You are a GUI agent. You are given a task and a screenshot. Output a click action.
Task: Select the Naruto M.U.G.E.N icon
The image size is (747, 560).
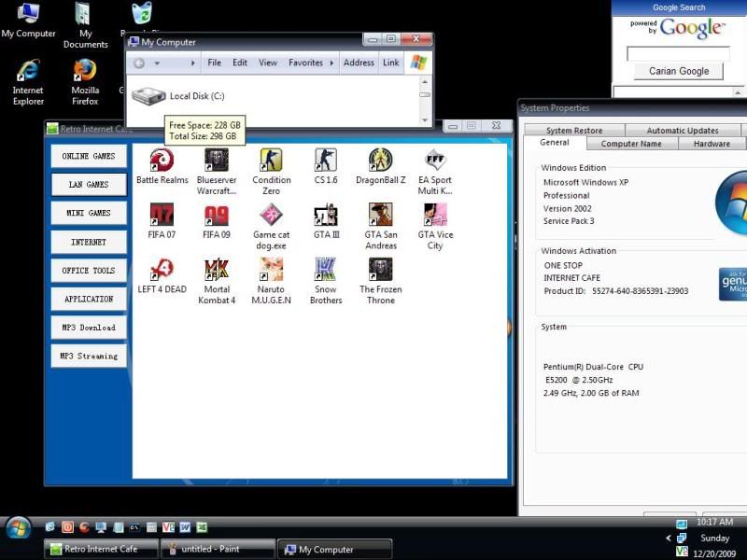[x=271, y=281]
